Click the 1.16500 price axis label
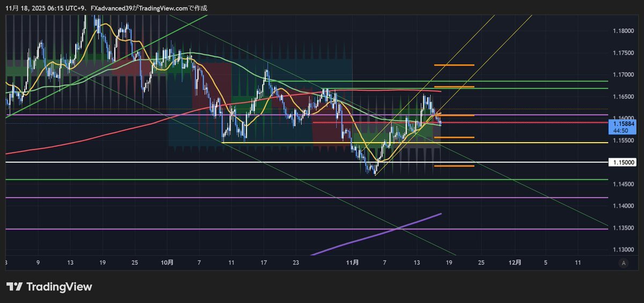This screenshot has height=303, width=644. coord(623,97)
